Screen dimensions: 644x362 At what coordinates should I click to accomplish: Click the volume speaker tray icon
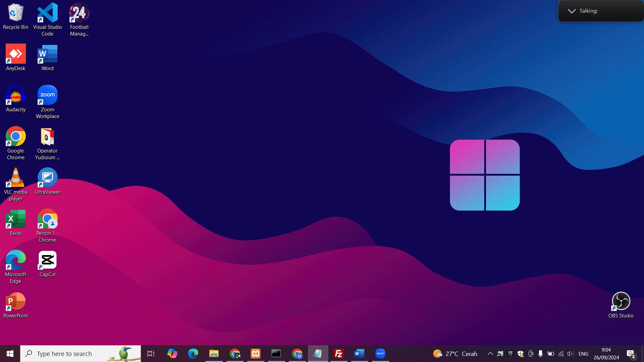(x=570, y=354)
